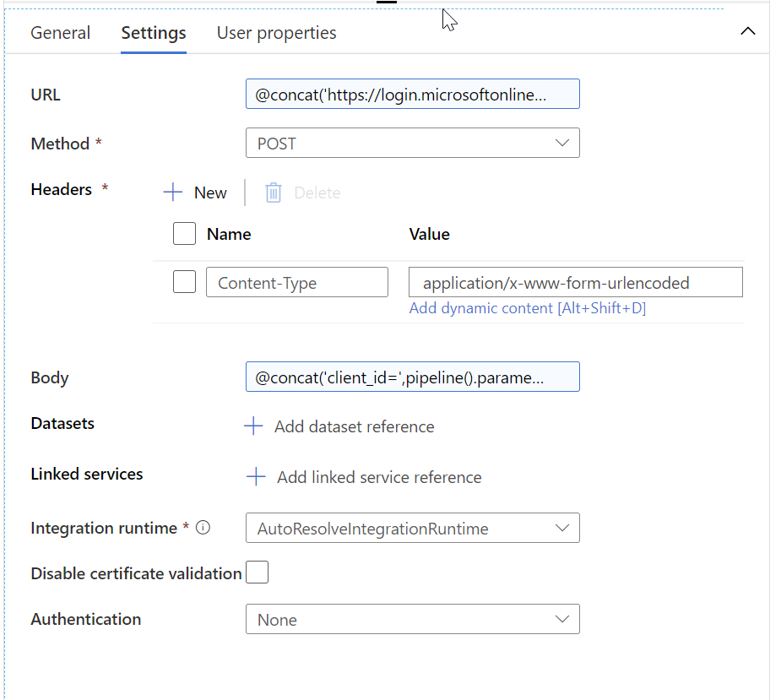The image size is (781, 700).
Task: Click the Add dynamic content link
Action: coord(528,308)
